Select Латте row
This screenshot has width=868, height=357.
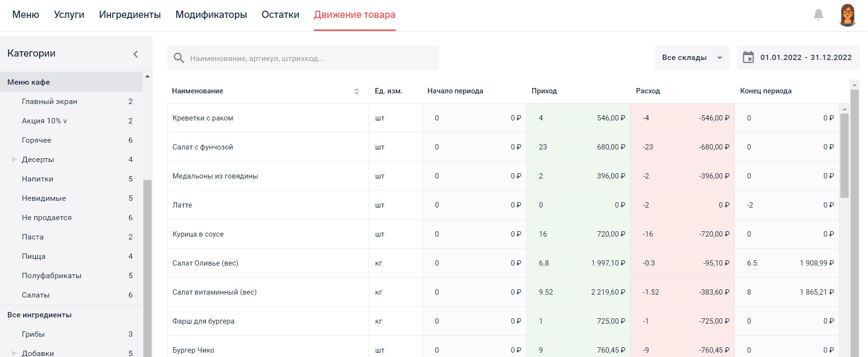coord(503,205)
